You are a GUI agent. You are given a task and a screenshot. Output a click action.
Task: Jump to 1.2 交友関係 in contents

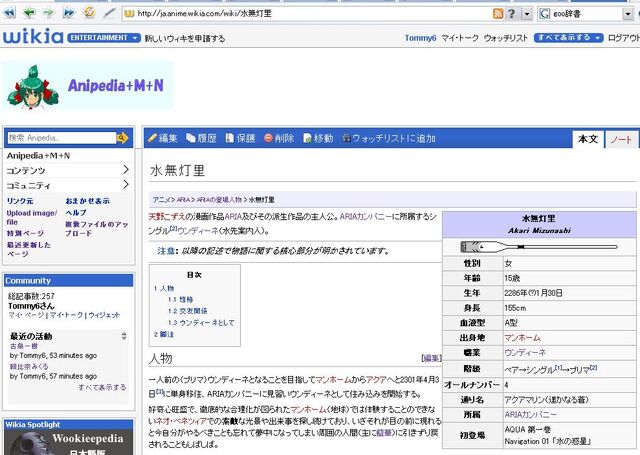click(x=187, y=311)
